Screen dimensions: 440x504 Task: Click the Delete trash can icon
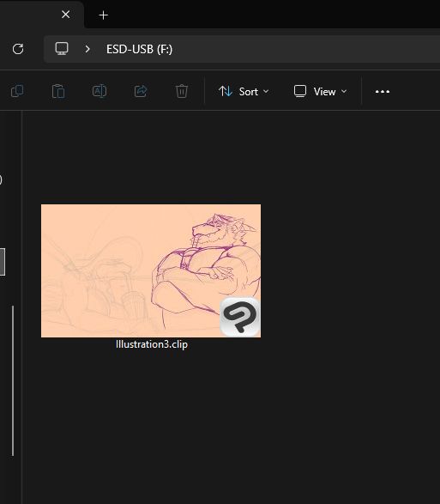(182, 91)
